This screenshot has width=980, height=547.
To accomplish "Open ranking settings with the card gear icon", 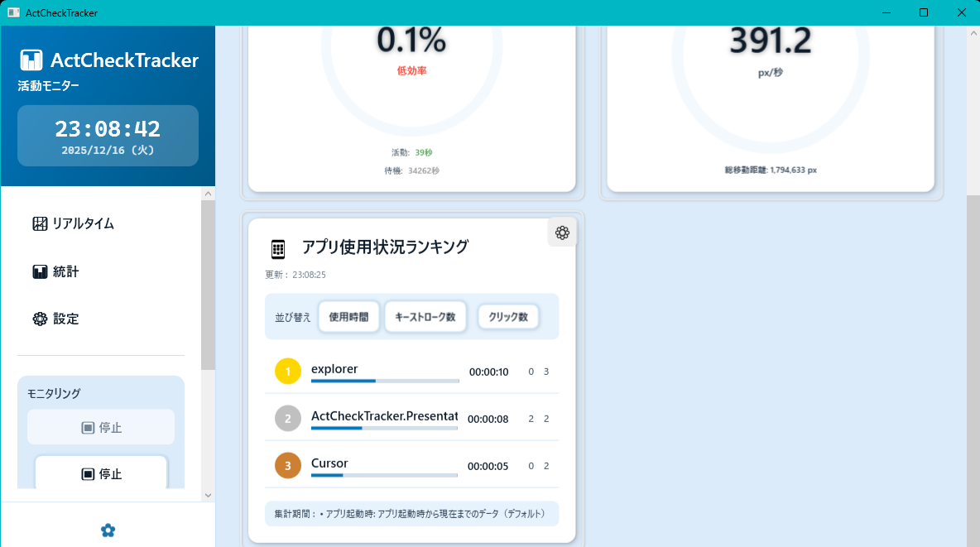I will [x=562, y=233].
